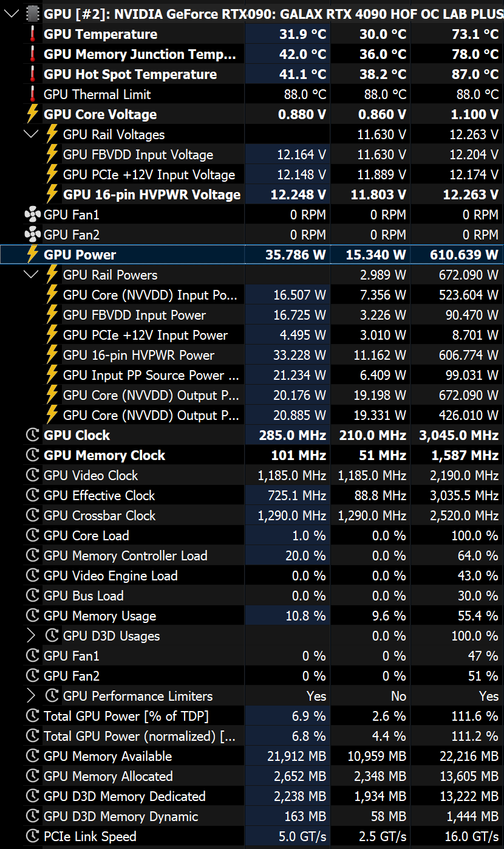The image size is (504, 849).
Task: Click lightning icon beside GPU 16-pin HVPWR Voltage
Action: [x=52, y=194]
